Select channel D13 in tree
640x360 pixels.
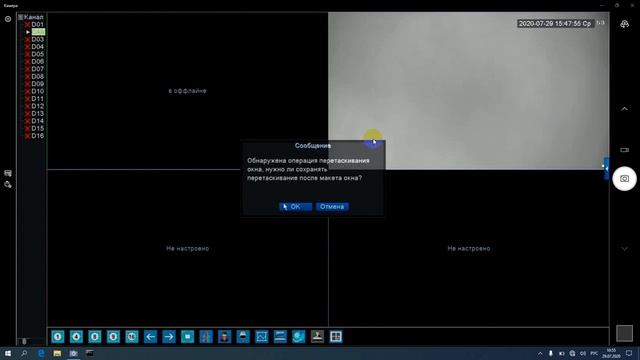click(x=37, y=113)
